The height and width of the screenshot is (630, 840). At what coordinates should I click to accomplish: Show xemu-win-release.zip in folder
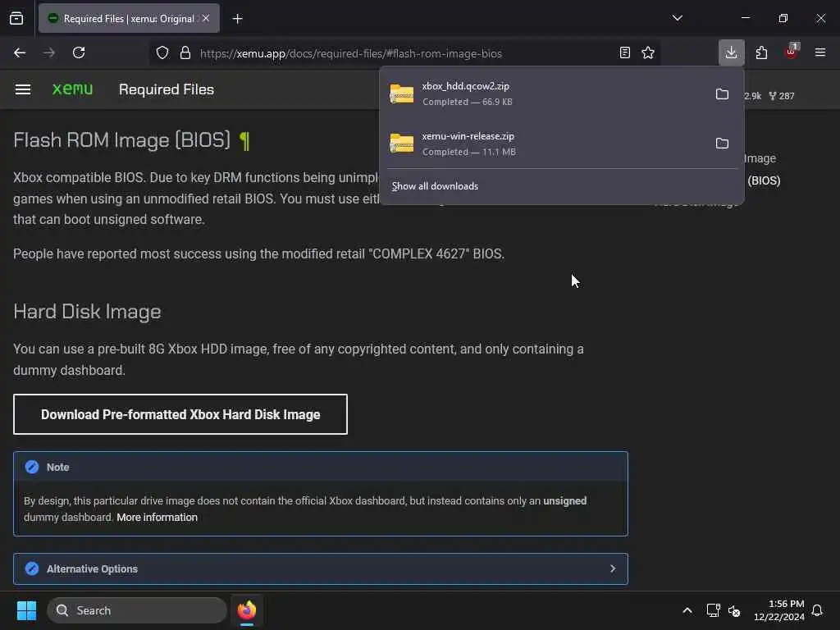click(x=722, y=144)
